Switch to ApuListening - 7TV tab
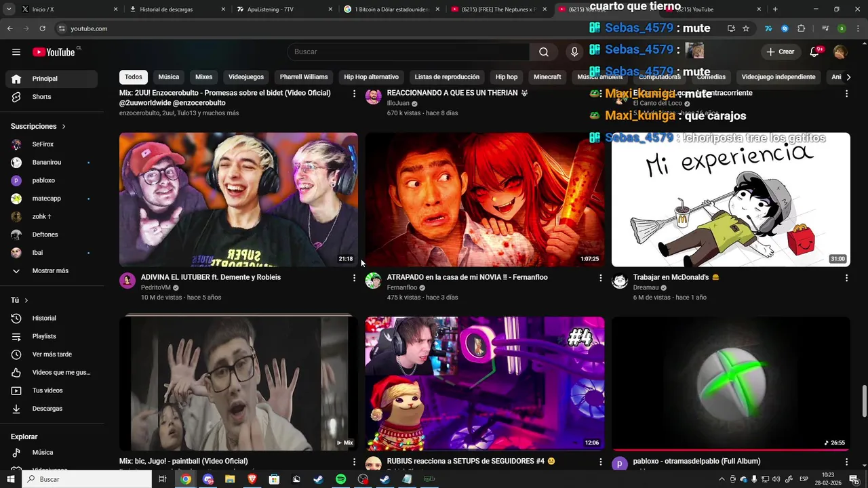The width and height of the screenshot is (868, 488). (x=285, y=9)
